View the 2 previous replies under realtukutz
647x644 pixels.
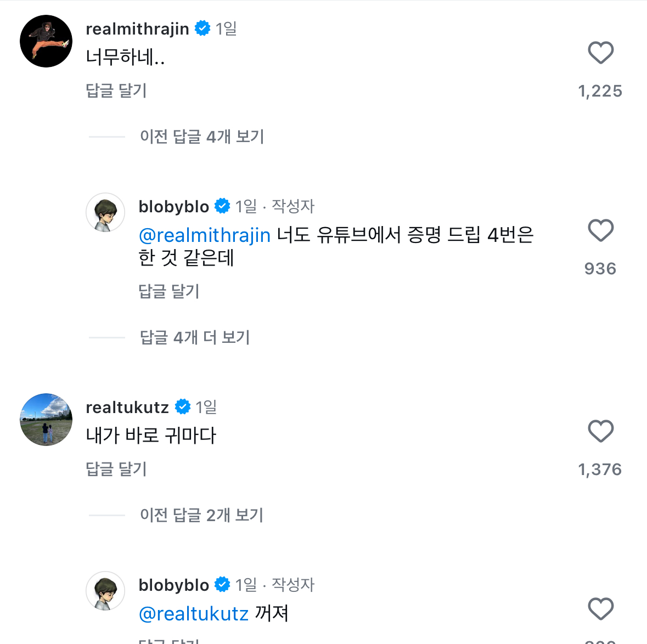(201, 515)
